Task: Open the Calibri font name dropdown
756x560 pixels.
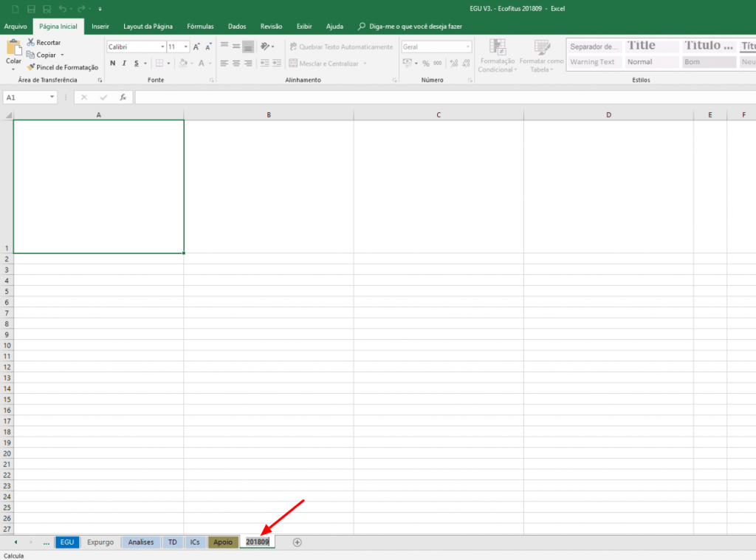Action: pos(162,47)
